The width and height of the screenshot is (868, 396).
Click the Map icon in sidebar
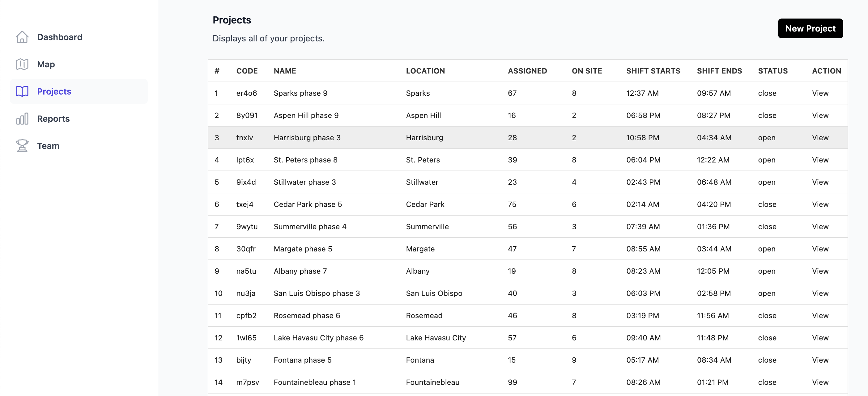[22, 64]
